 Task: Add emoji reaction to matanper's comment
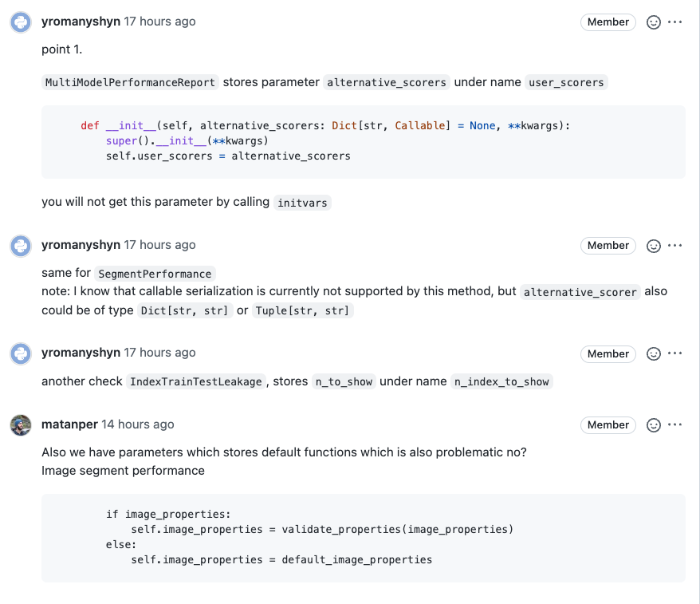point(654,424)
